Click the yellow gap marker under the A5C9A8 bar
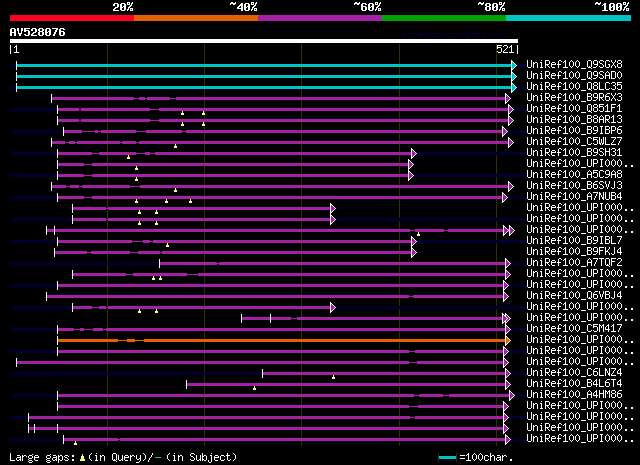Viewport: 640px width, 465px height. [x=136, y=179]
